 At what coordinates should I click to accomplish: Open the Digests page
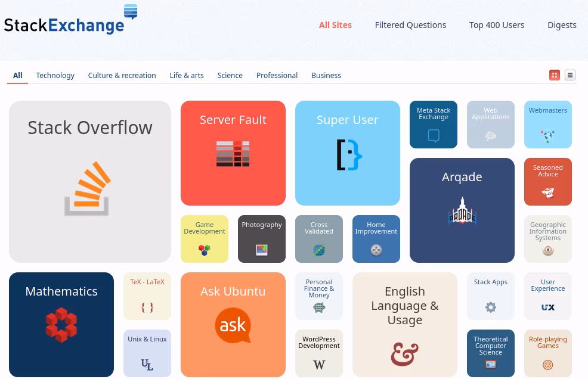click(x=562, y=25)
